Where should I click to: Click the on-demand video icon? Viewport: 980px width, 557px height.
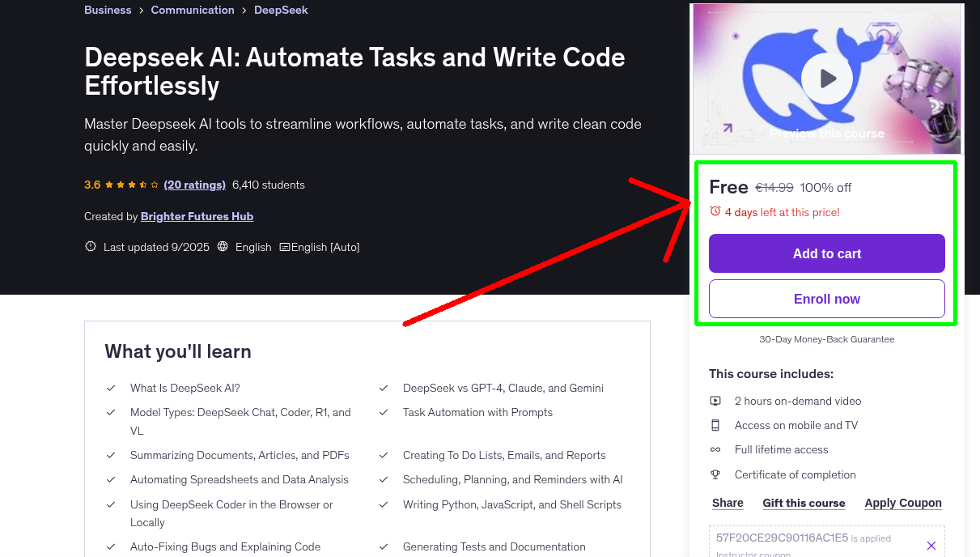pyautogui.click(x=715, y=400)
